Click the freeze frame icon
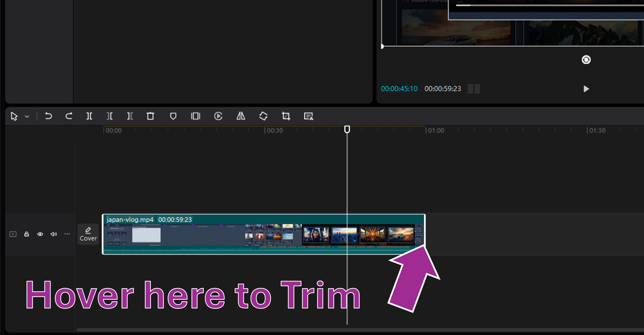 [196, 116]
